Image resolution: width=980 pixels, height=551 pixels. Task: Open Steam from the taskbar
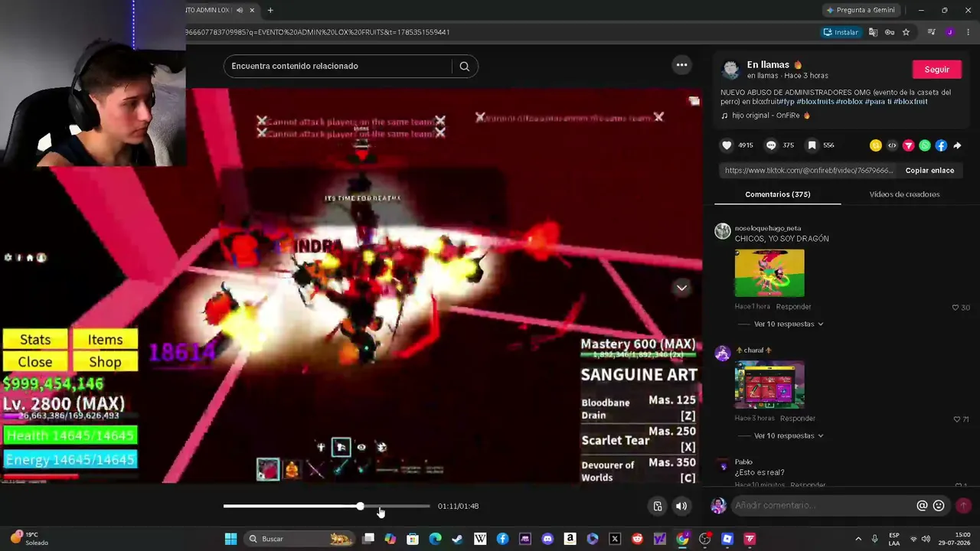[x=457, y=539]
